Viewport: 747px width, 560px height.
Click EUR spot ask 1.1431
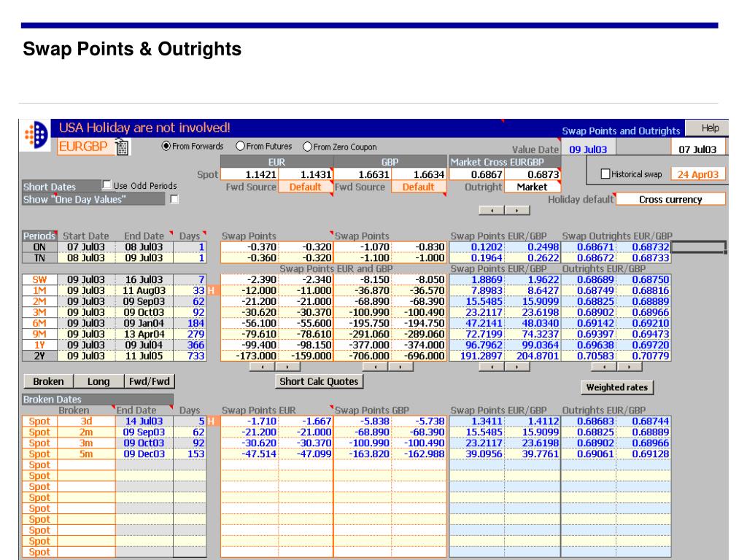coord(306,175)
